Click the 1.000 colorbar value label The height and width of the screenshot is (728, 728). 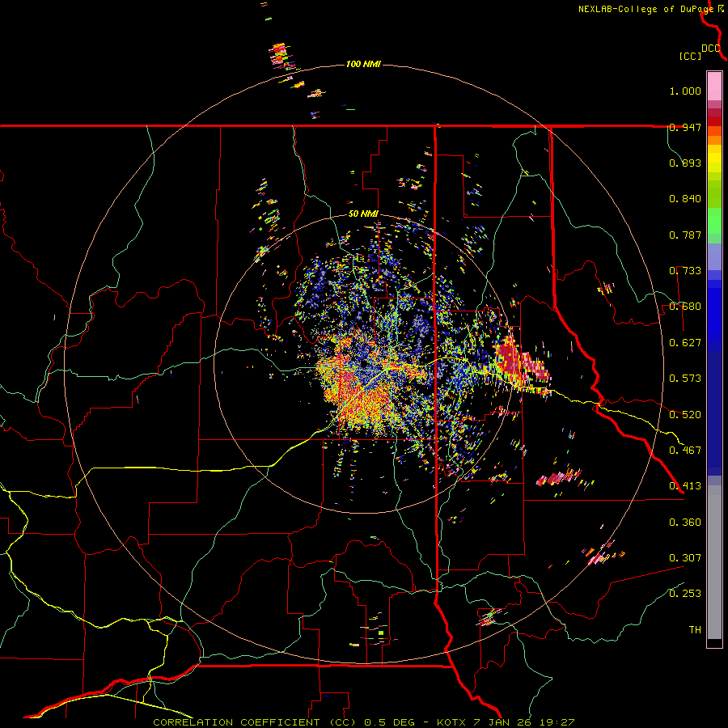685,91
